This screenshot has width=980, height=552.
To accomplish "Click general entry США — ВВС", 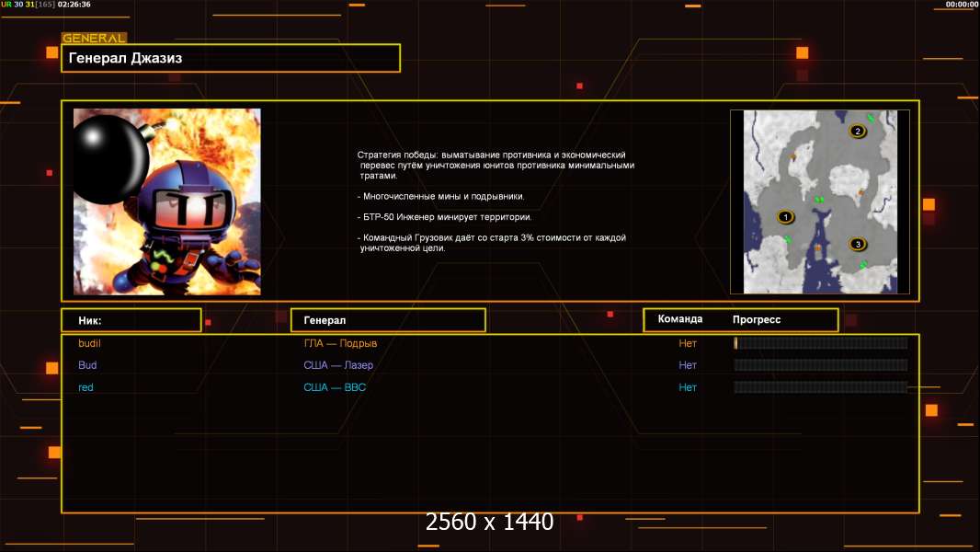I will pyautogui.click(x=335, y=387).
